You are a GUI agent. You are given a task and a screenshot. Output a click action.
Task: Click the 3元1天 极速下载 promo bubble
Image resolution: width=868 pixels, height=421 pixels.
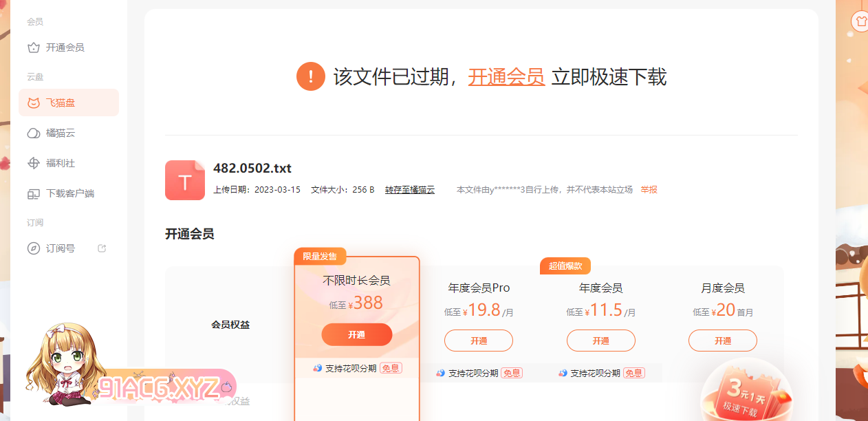point(745,396)
